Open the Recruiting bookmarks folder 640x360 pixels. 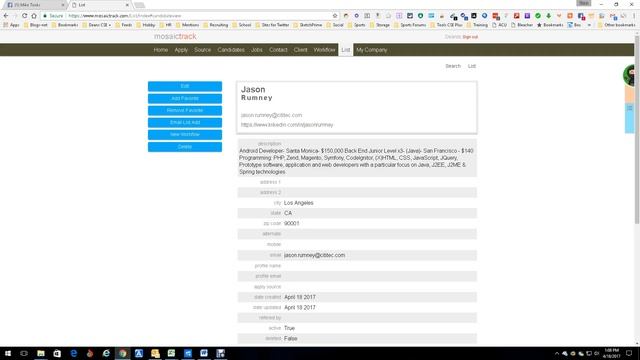[216, 25]
